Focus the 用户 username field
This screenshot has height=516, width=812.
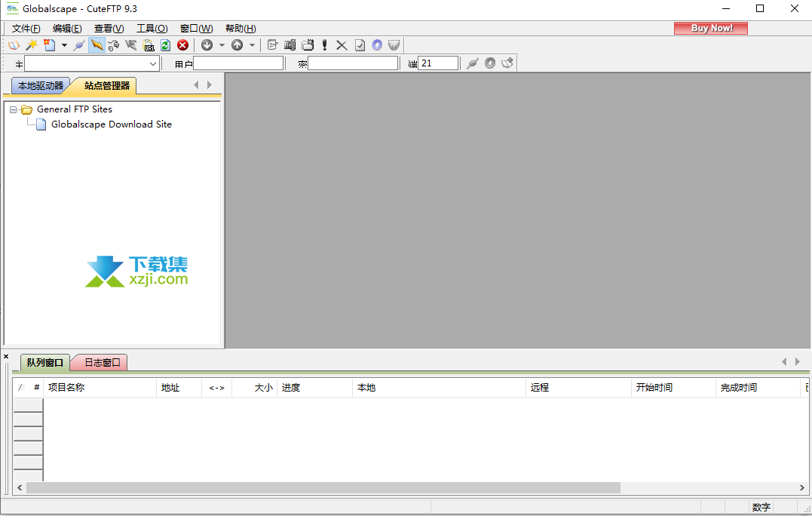tap(238, 63)
